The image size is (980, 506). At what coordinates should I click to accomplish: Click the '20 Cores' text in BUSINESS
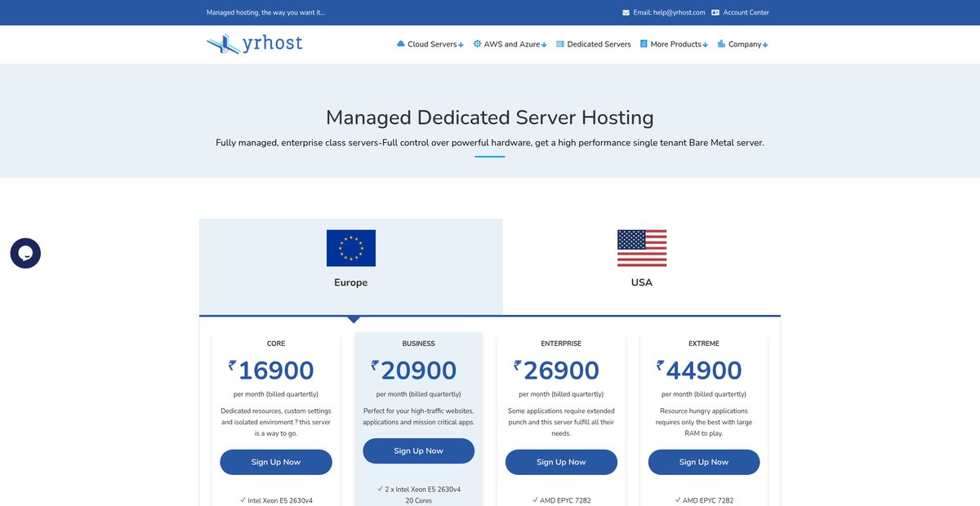tap(419, 500)
